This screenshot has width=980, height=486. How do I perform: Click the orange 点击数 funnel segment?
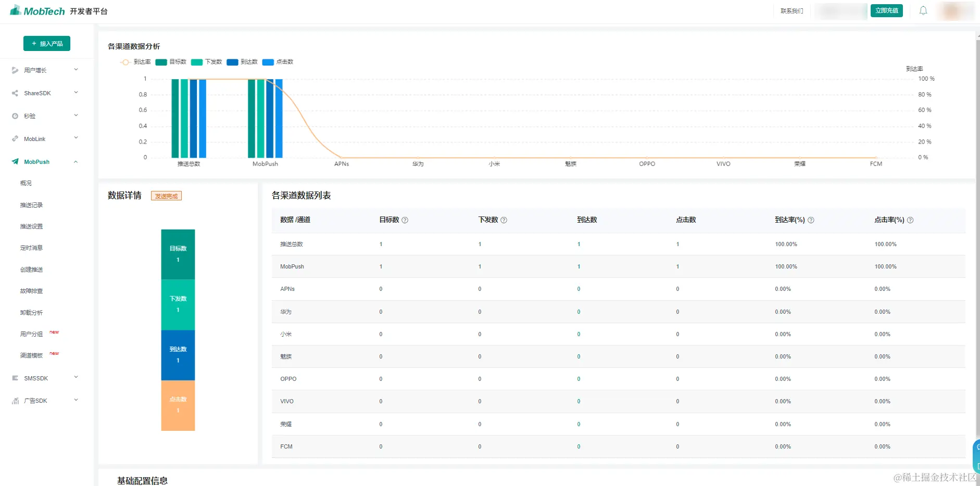(178, 405)
